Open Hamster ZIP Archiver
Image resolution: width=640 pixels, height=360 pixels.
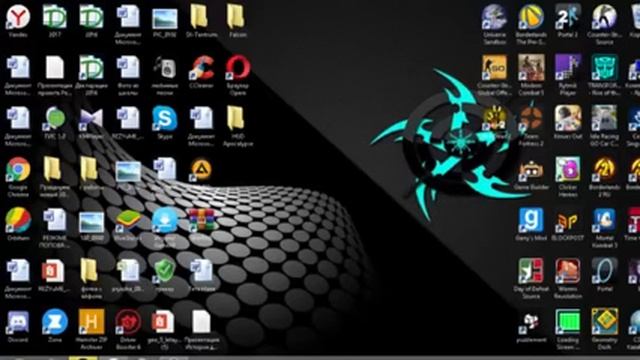click(x=91, y=322)
